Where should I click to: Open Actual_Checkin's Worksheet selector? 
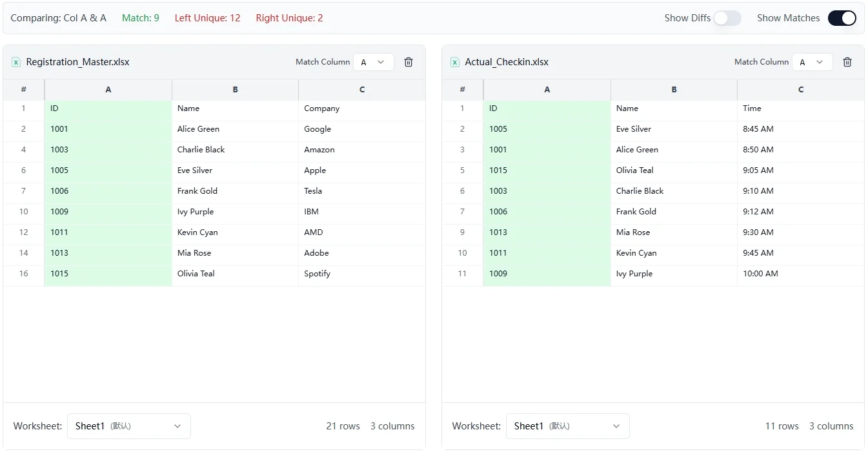click(x=567, y=426)
